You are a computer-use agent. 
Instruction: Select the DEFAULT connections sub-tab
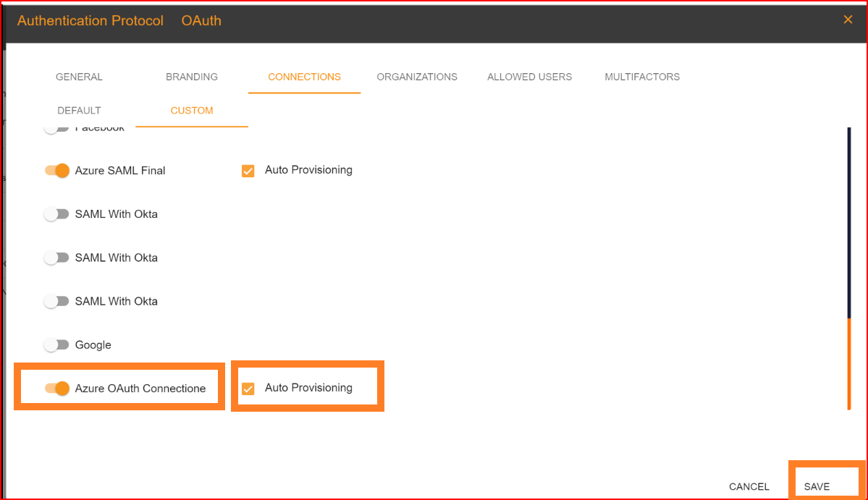(x=79, y=111)
